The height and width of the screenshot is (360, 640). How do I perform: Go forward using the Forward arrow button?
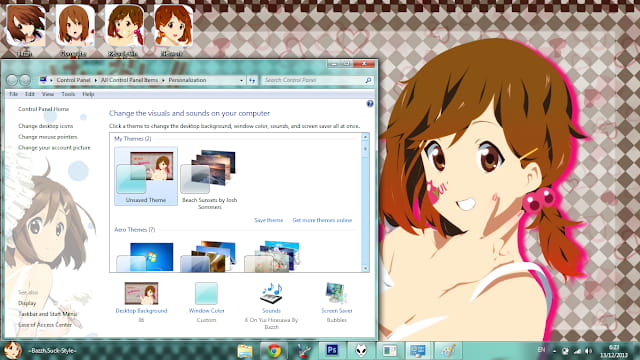click(25, 80)
